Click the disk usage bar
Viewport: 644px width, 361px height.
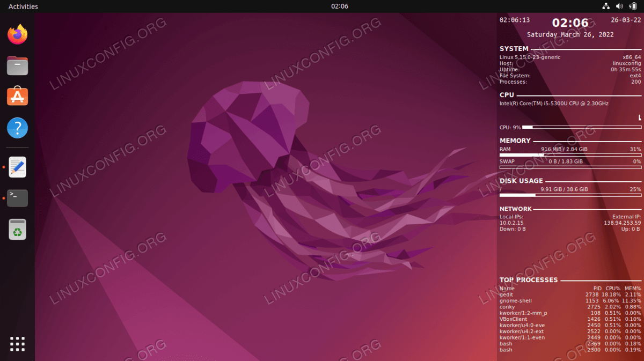(x=570, y=195)
